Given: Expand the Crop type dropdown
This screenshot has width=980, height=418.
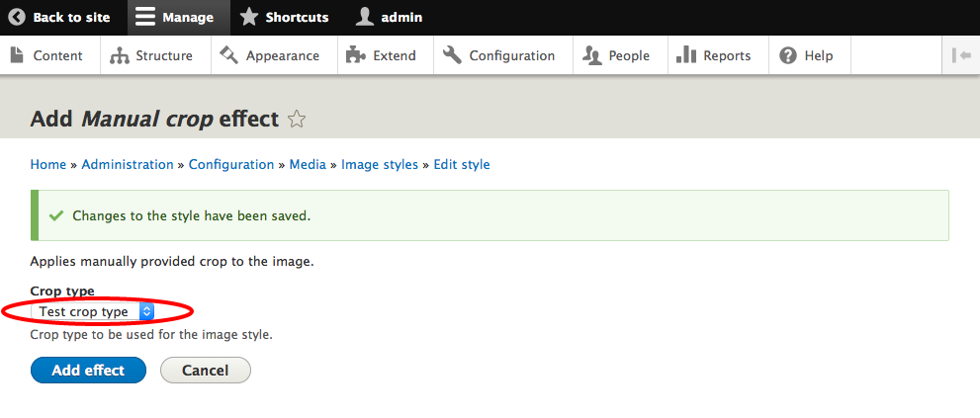Looking at the screenshot, I should pos(94,311).
